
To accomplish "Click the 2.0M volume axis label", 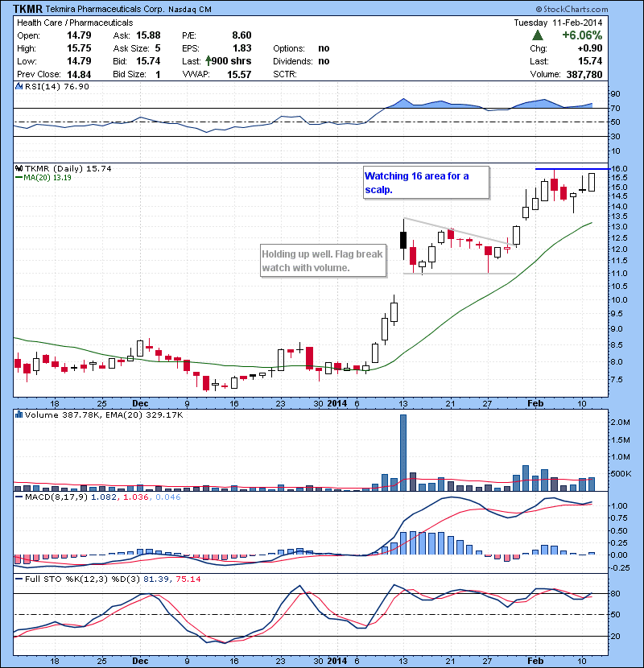I will point(620,423).
